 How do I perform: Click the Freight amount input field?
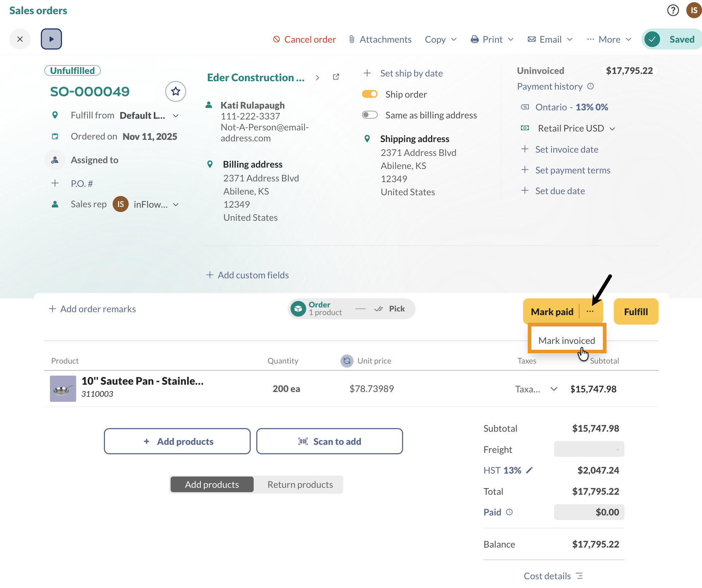(589, 449)
